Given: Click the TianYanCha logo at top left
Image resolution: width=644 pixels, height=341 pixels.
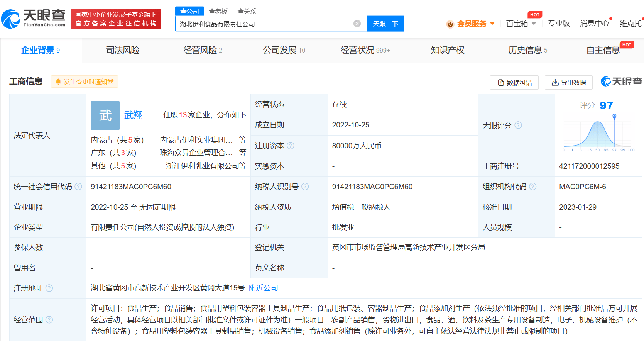Looking at the screenshot, I should click(34, 19).
